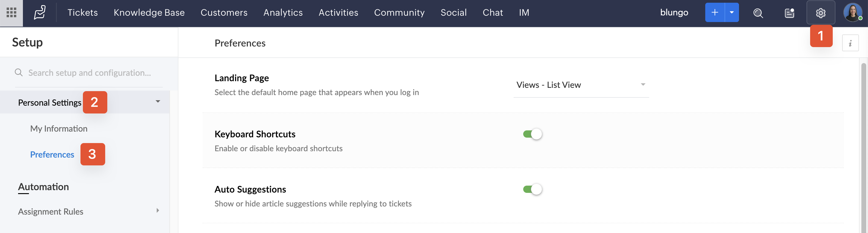Viewport: 868px width, 233px height.
Task: Click the Search setup and configuration field
Action: coord(89,73)
